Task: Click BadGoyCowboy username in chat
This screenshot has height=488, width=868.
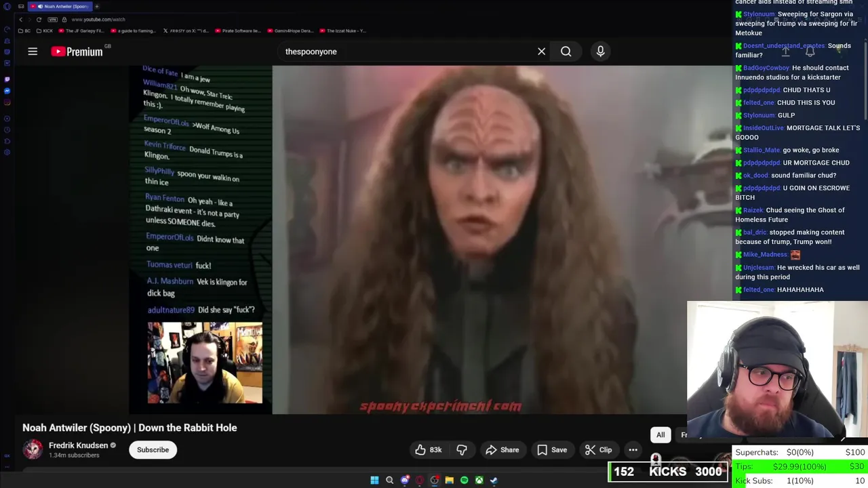Action: [x=766, y=68]
